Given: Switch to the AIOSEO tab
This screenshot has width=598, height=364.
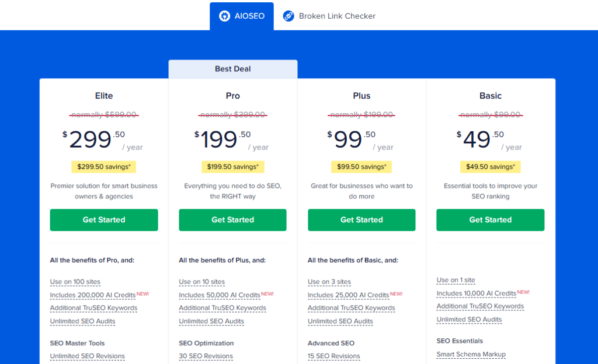Looking at the screenshot, I should pyautogui.click(x=241, y=16).
